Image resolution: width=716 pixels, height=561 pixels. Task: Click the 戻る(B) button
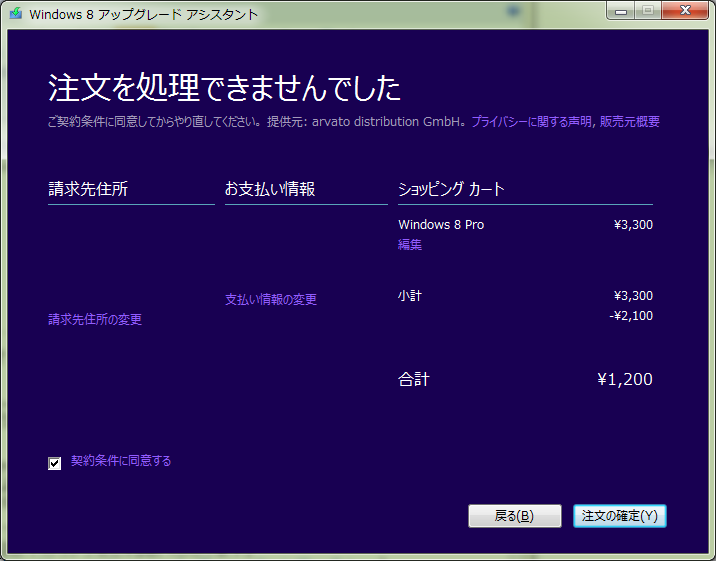(515, 516)
